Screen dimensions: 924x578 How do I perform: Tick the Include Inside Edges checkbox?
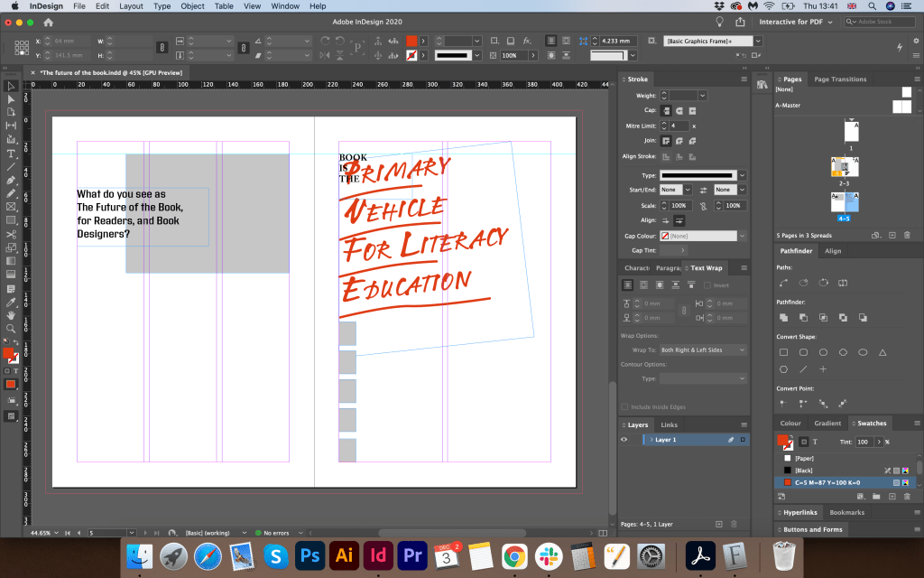(x=624, y=407)
